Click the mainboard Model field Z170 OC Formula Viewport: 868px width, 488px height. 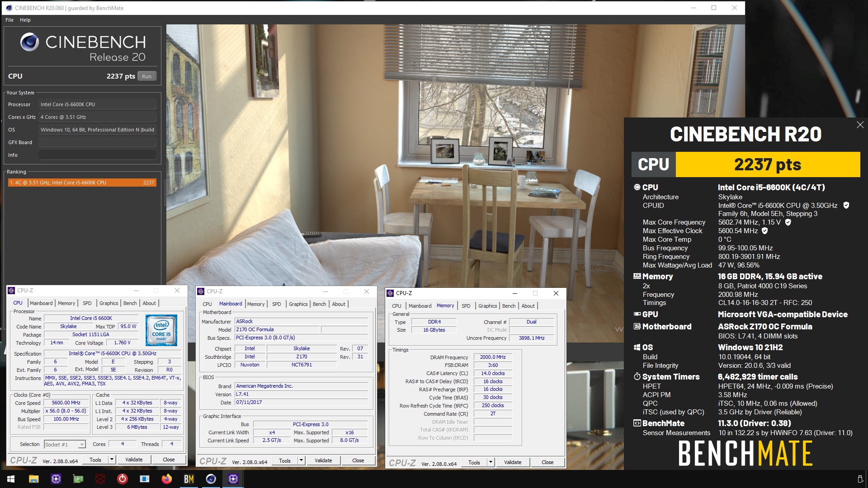click(277, 329)
